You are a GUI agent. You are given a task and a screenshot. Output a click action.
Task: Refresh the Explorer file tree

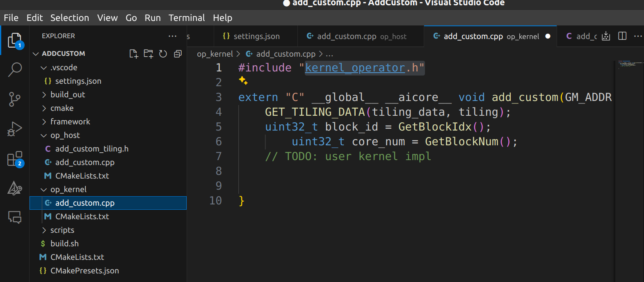tap(163, 54)
